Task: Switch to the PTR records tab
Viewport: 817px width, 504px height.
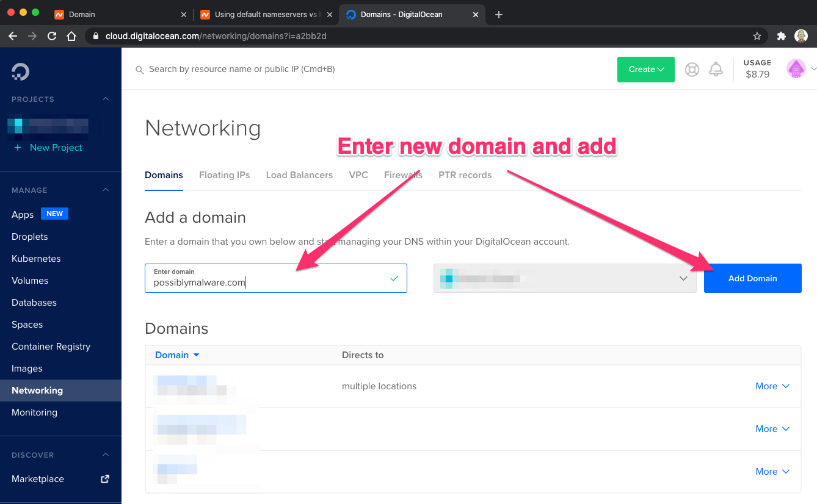Action: pos(465,175)
